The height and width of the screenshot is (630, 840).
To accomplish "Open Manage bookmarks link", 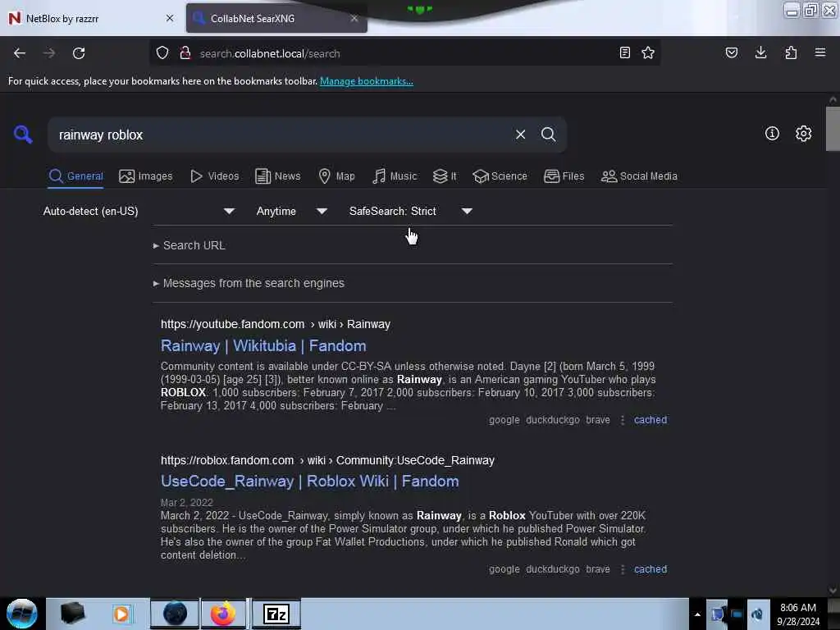I will coord(367,81).
